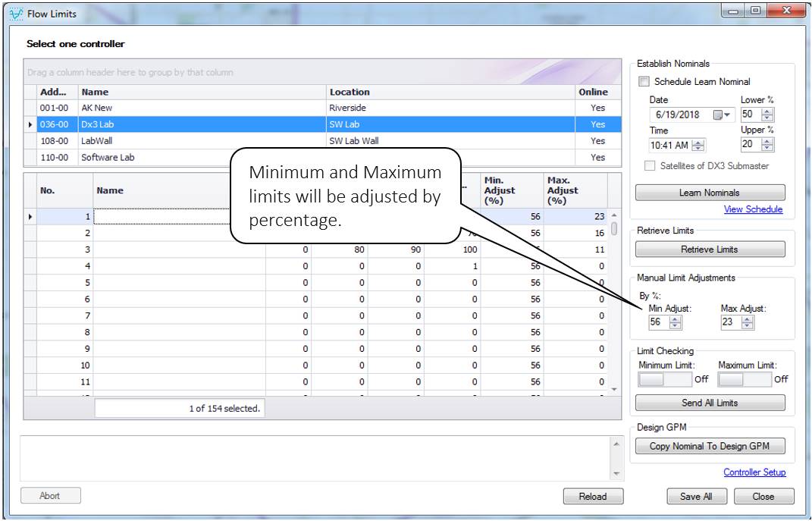The height and width of the screenshot is (521, 812).
Task: Select station row number 9
Action: [316, 349]
